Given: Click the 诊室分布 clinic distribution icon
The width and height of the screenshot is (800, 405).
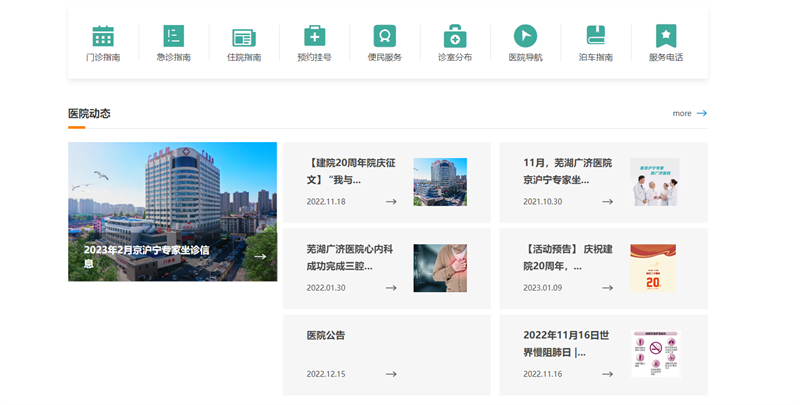Looking at the screenshot, I should point(455,36).
